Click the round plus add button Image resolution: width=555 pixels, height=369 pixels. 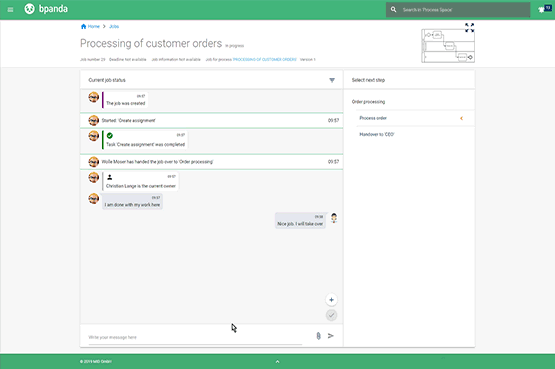[331, 300]
